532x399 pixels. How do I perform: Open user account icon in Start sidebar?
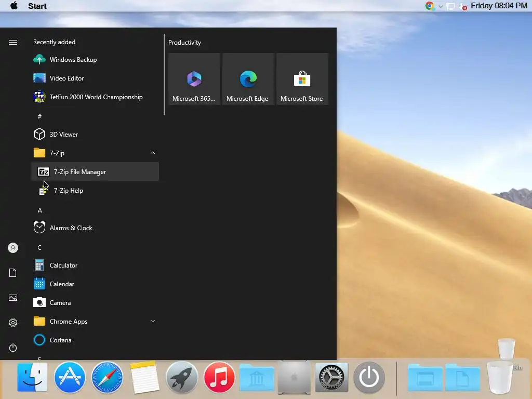pos(13,248)
